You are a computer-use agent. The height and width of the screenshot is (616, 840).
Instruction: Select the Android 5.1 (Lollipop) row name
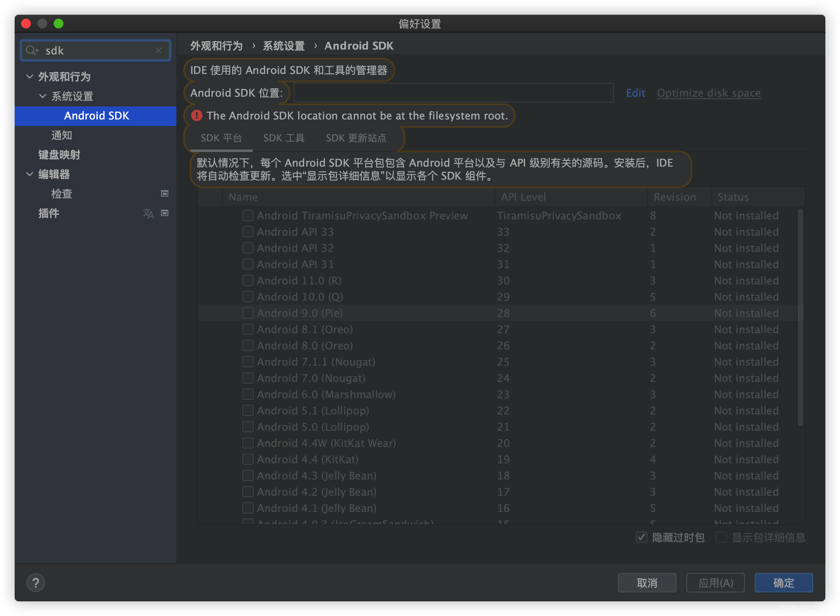[313, 410]
